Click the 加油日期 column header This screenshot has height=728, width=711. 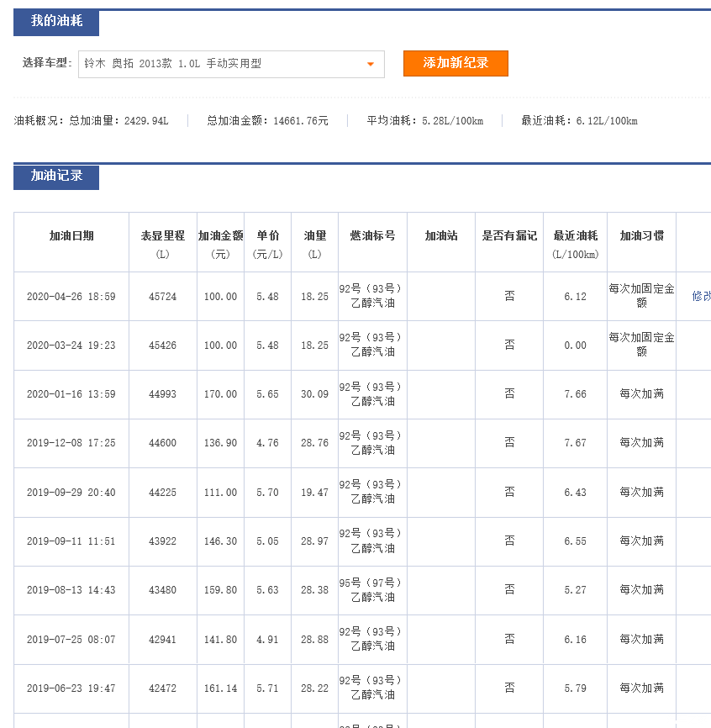(x=71, y=236)
